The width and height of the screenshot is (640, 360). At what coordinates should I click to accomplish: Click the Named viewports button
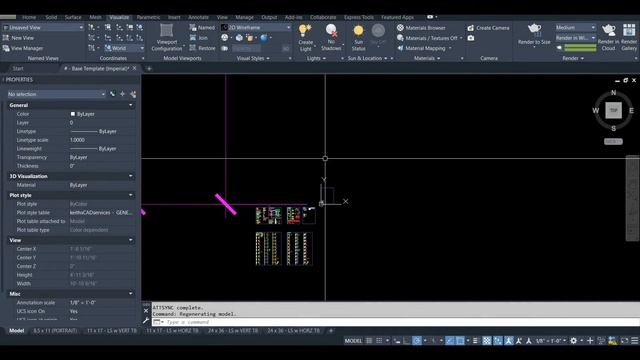[x=202, y=28]
